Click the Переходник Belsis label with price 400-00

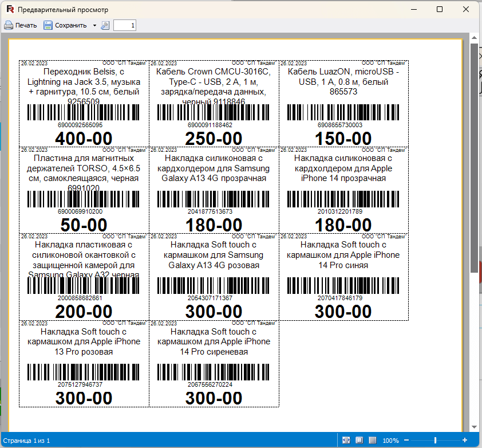84,103
